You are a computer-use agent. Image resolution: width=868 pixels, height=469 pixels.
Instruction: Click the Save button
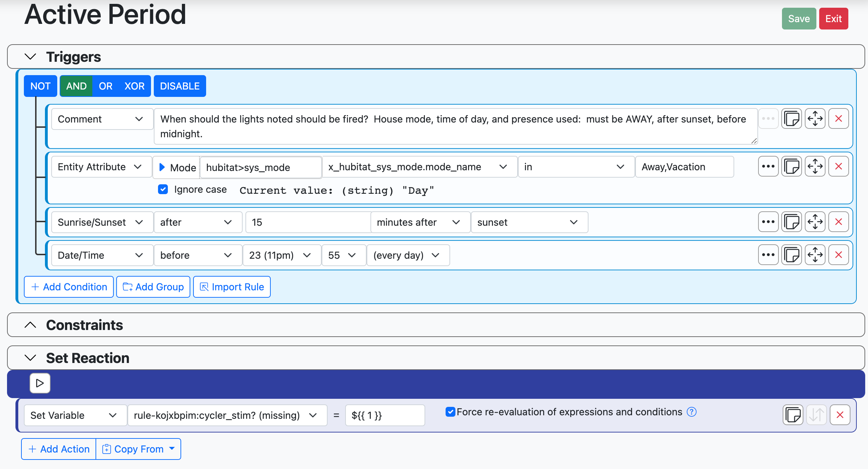point(799,19)
